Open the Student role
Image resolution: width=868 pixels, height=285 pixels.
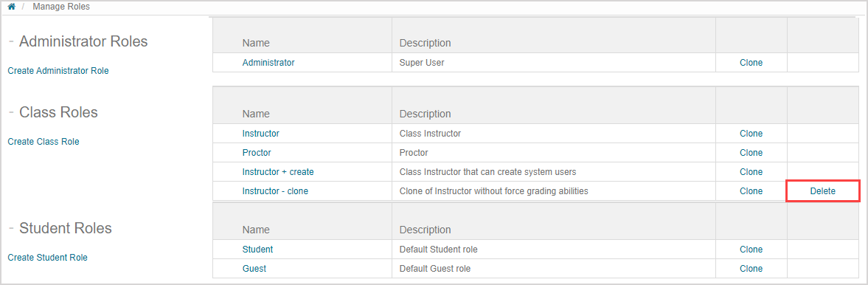(257, 250)
